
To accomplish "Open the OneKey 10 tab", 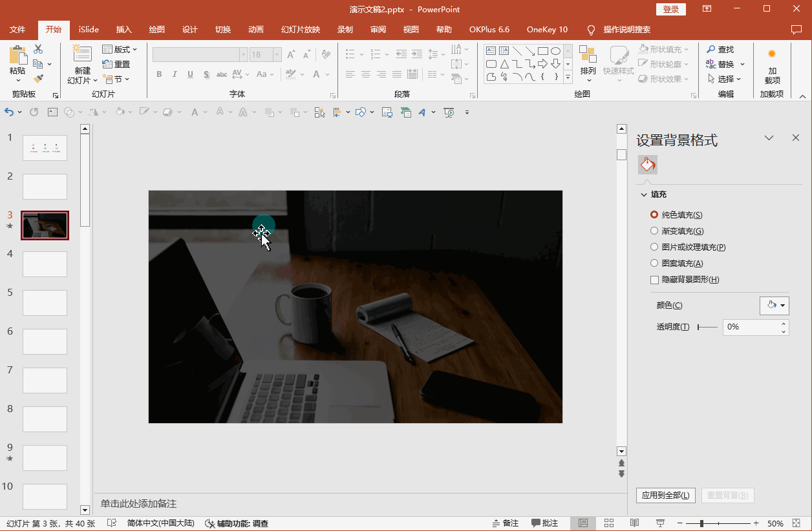I will 547,30.
